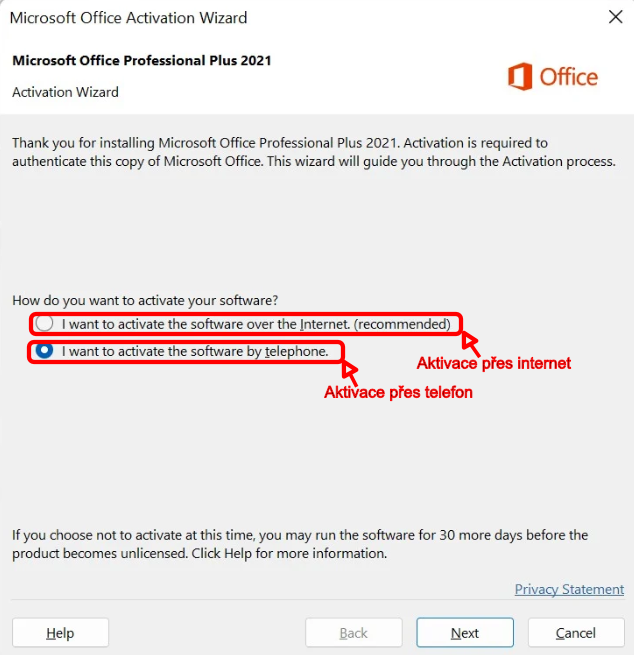This screenshot has height=655, width=634.
Task: Select the telephone activation radio button
Action: [44, 351]
